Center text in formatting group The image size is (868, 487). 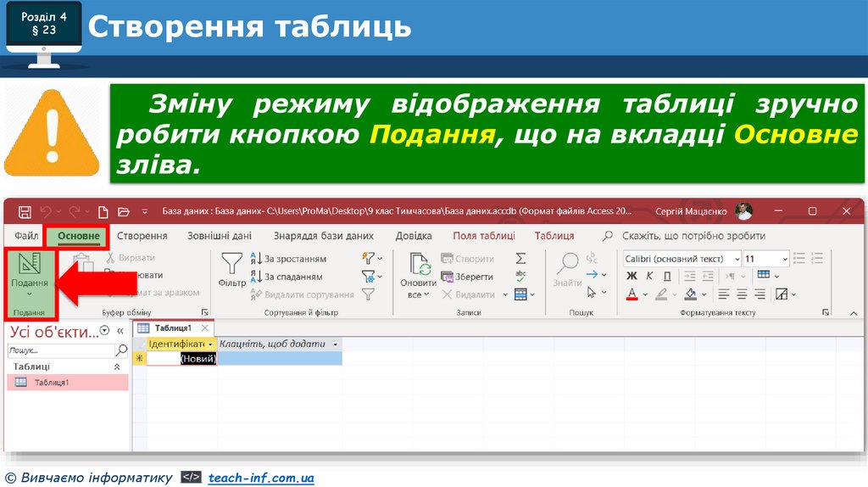(x=742, y=294)
